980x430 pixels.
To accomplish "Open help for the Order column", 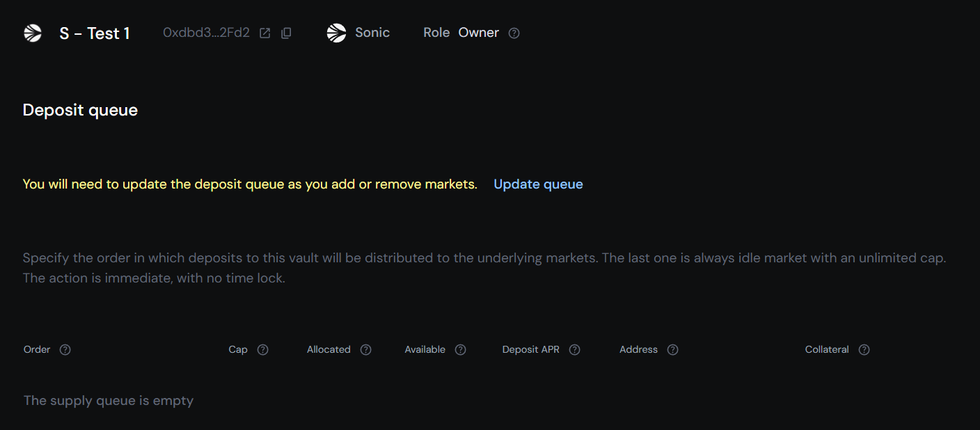I will click(65, 349).
